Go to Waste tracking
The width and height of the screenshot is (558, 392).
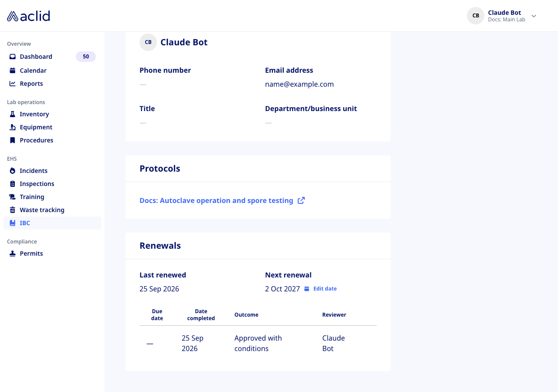click(52, 210)
